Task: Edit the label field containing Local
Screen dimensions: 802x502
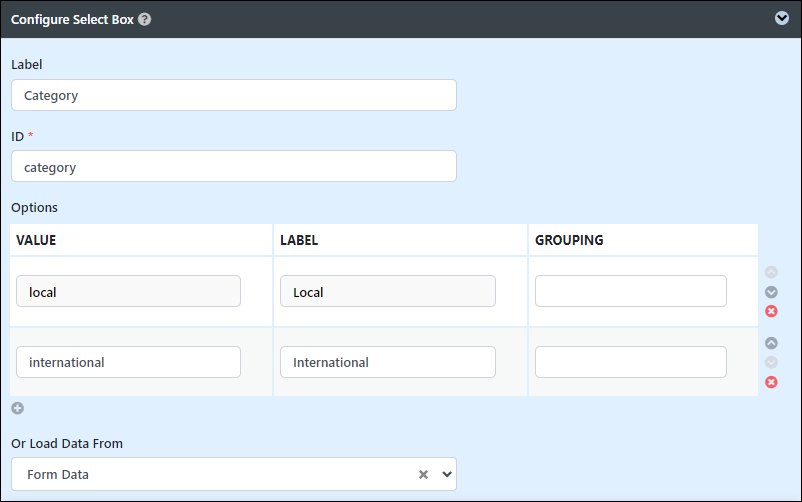Action: (388, 291)
